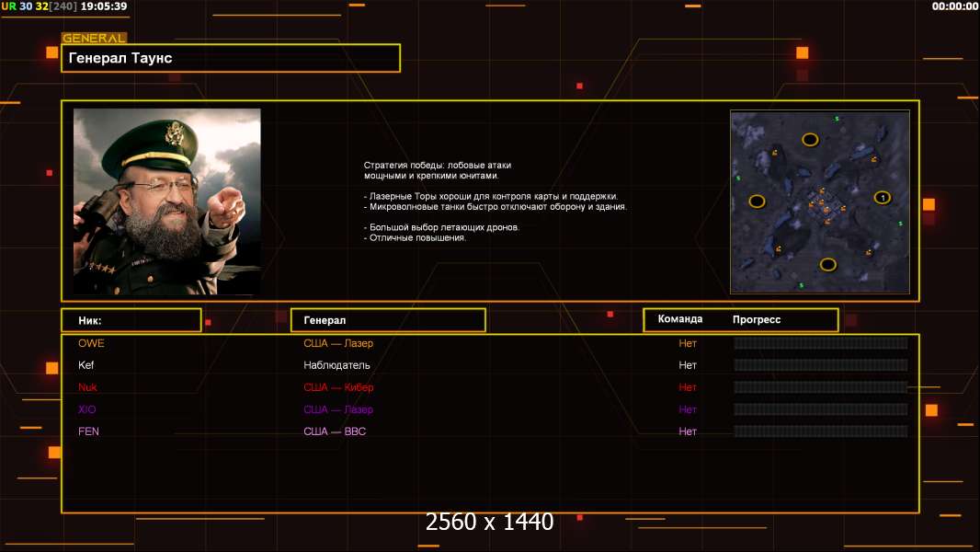
Task: Click General Townes portrait image
Action: point(166,201)
